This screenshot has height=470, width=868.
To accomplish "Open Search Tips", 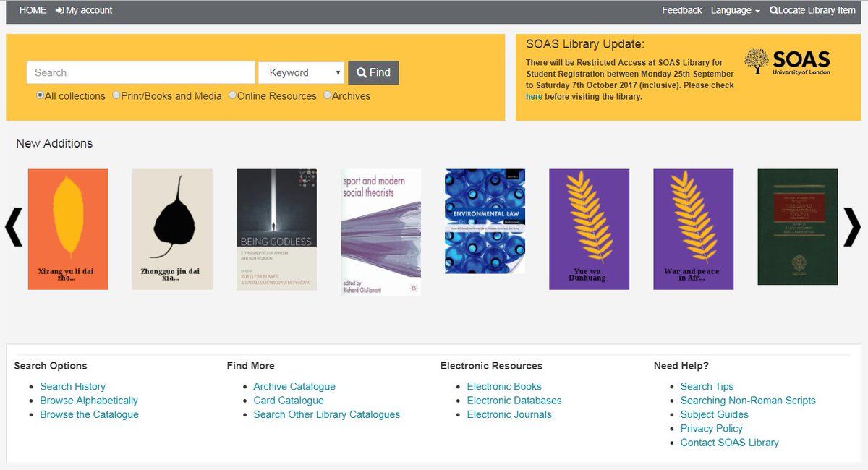I will (x=707, y=386).
